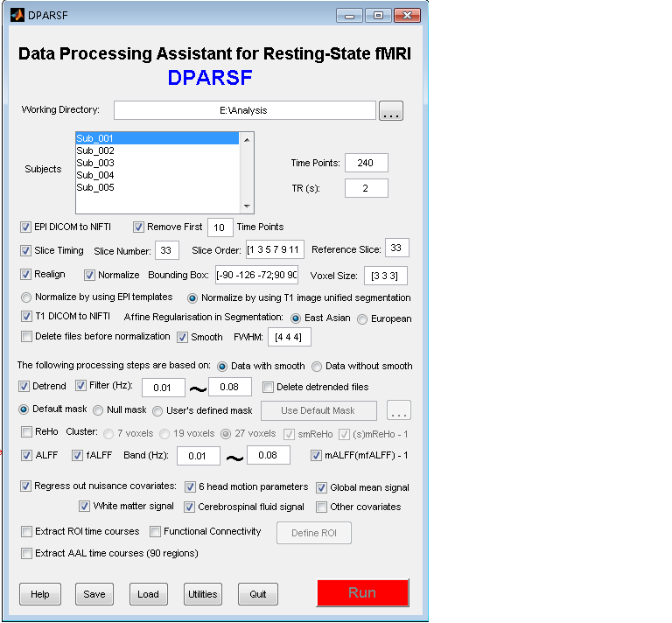Toggle the Filter (Hz) checkbox
This screenshot has width=672, height=623.
click(x=80, y=386)
